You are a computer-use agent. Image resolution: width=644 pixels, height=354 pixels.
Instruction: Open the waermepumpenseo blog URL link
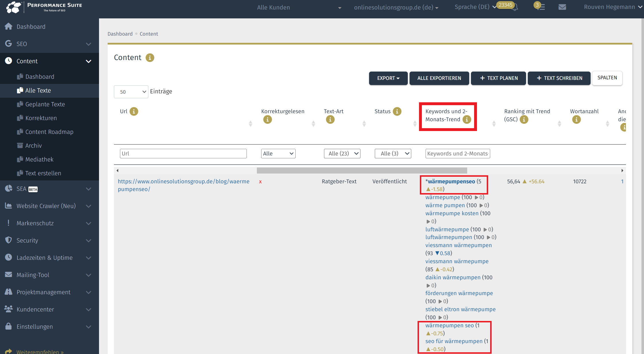click(x=184, y=185)
